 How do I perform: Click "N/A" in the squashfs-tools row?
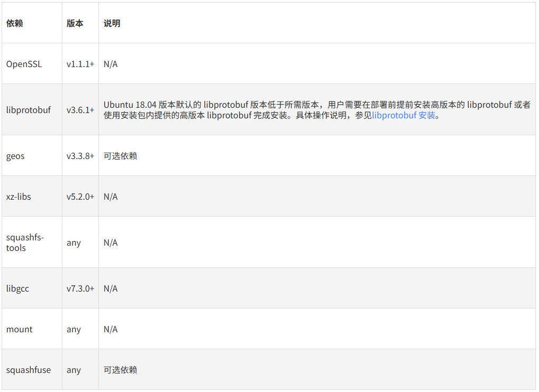[111, 242]
